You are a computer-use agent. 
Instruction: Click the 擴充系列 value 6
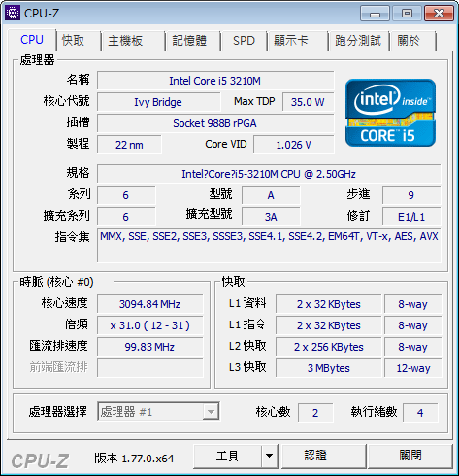tap(126, 217)
